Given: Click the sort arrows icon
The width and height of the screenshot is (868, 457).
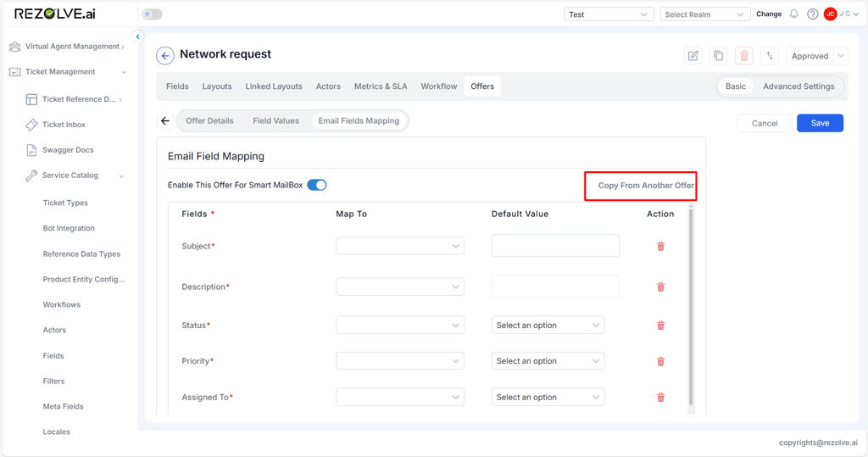Looking at the screenshot, I should pyautogui.click(x=770, y=56).
